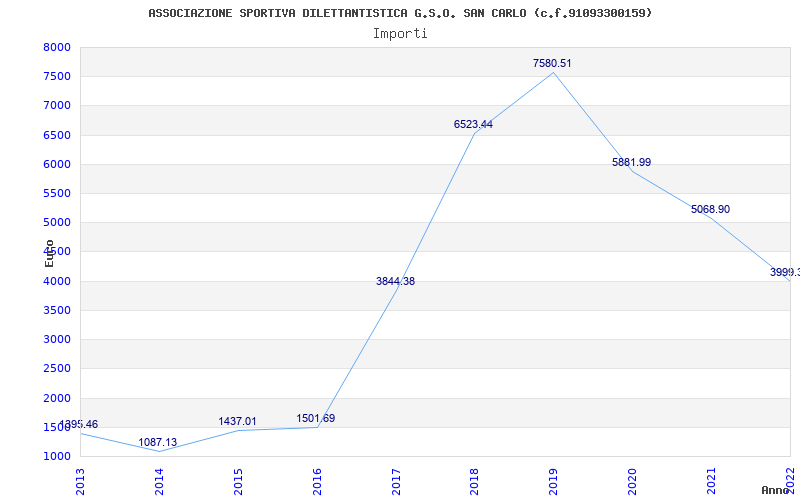Image resolution: width=800 pixels, height=500 pixels.
Task: Click y-axis tick label 8000
Action: point(57,47)
